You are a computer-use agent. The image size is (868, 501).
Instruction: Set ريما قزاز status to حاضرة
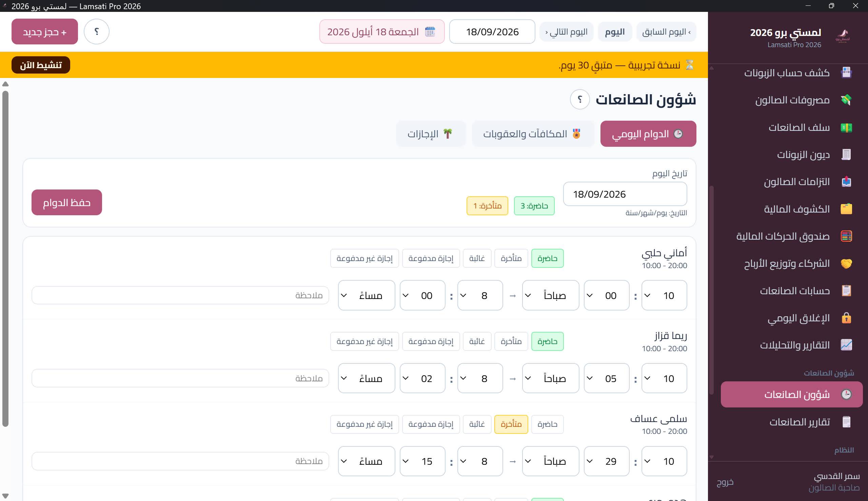[x=547, y=341]
